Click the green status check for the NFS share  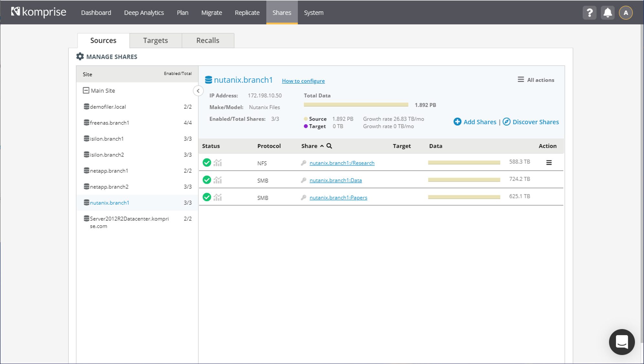(x=207, y=163)
